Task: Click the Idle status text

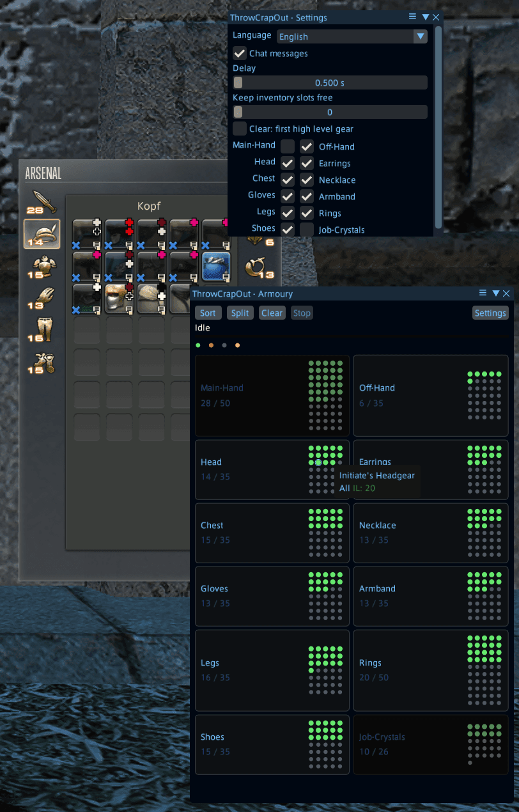Action: 203,328
